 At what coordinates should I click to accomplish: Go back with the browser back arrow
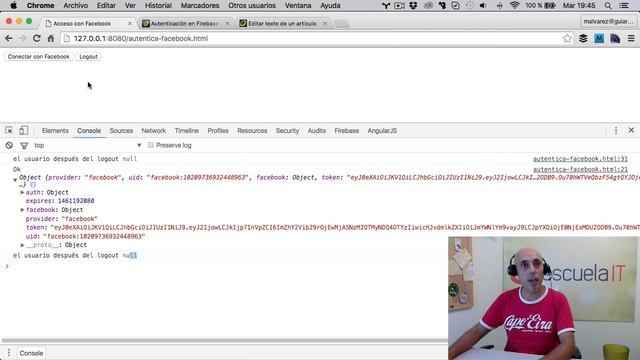(x=9, y=38)
